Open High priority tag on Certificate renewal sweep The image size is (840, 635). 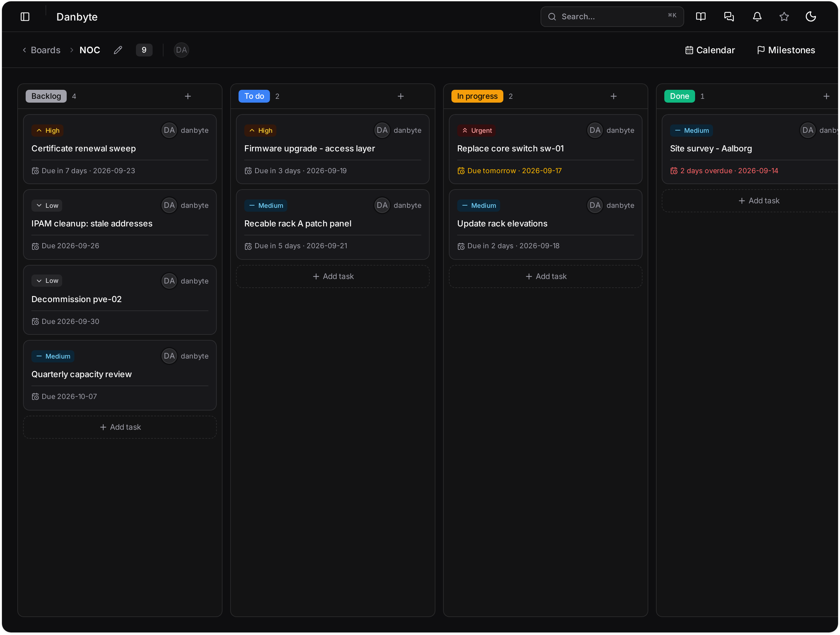click(47, 131)
